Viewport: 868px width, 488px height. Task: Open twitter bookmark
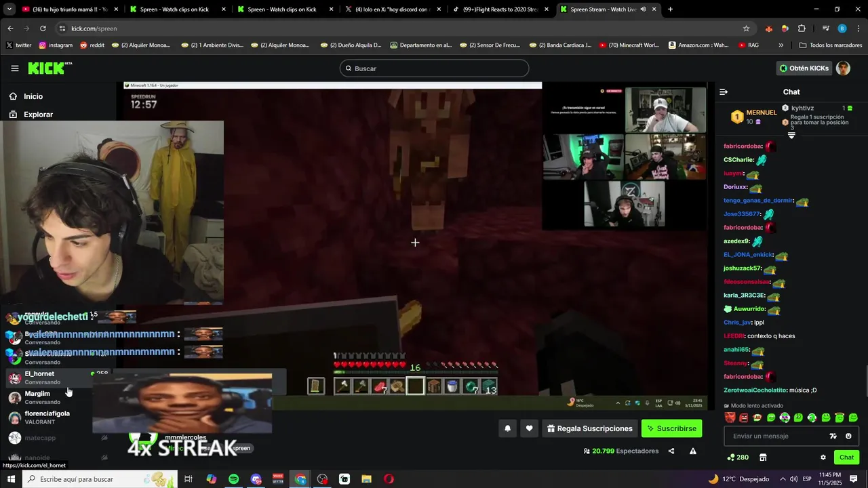tap(19, 45)
